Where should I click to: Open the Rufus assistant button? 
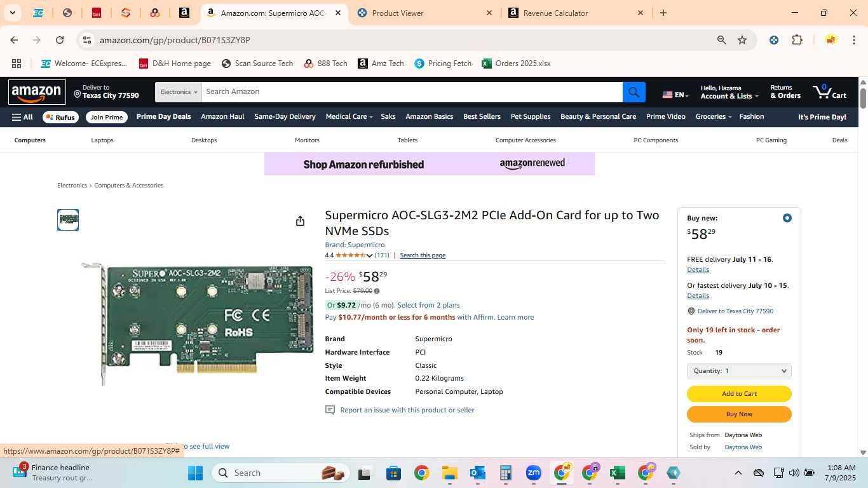[x=60, y=118]
